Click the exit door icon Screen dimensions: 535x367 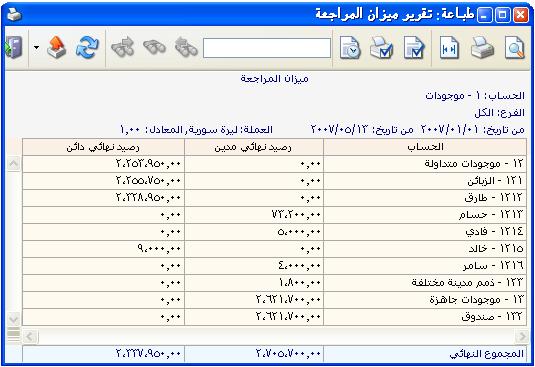pyautogui.click(x=14, y=47)
